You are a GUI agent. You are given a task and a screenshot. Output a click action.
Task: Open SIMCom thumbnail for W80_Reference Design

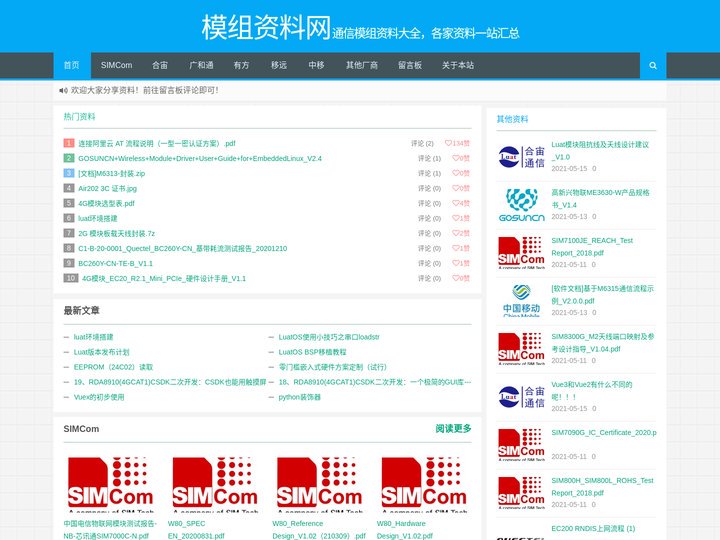point(320,484)
